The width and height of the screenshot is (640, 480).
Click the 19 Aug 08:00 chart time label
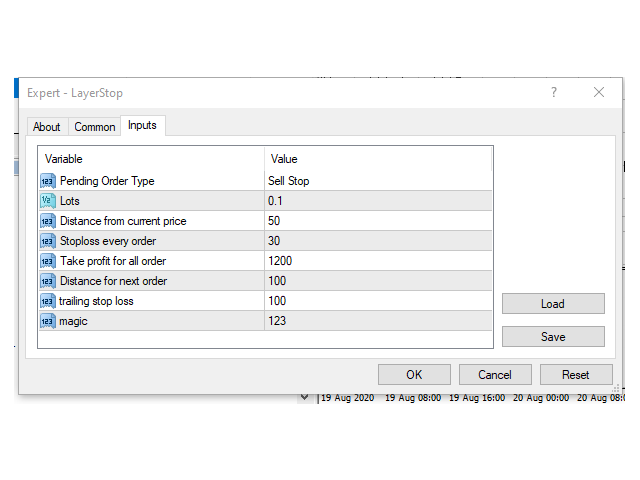coord(413,398)
